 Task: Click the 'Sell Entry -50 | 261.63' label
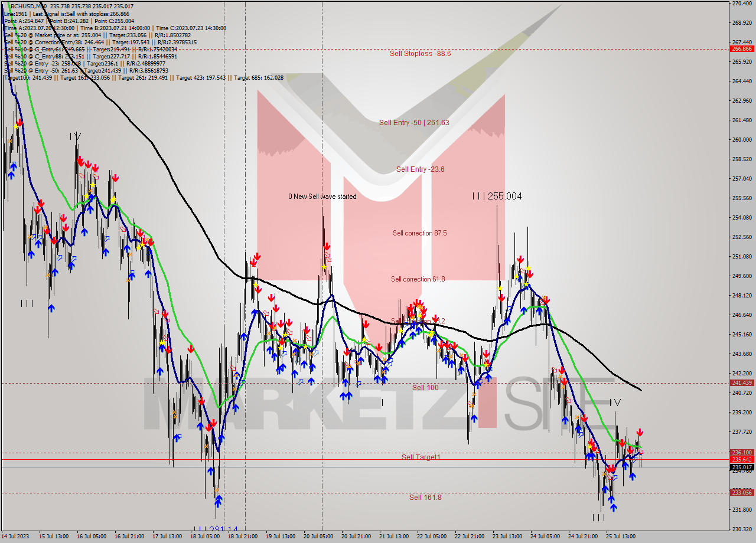[x=414, y=123]
